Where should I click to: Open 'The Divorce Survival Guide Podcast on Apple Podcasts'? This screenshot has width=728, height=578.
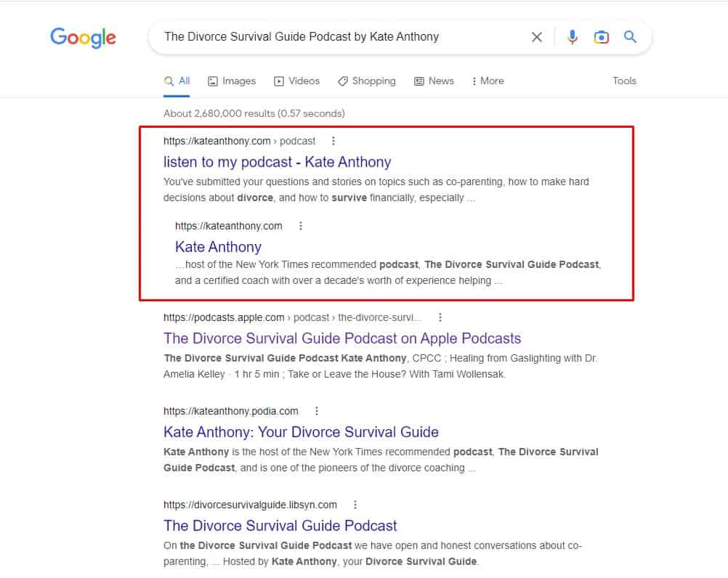pyautogui.click(x=342, y=338)
